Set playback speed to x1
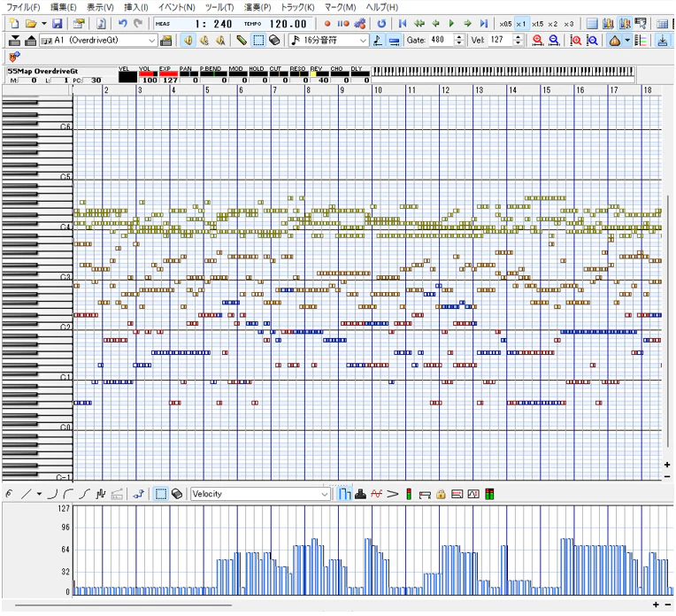676x616 pixels. click(x=521, y=24)
